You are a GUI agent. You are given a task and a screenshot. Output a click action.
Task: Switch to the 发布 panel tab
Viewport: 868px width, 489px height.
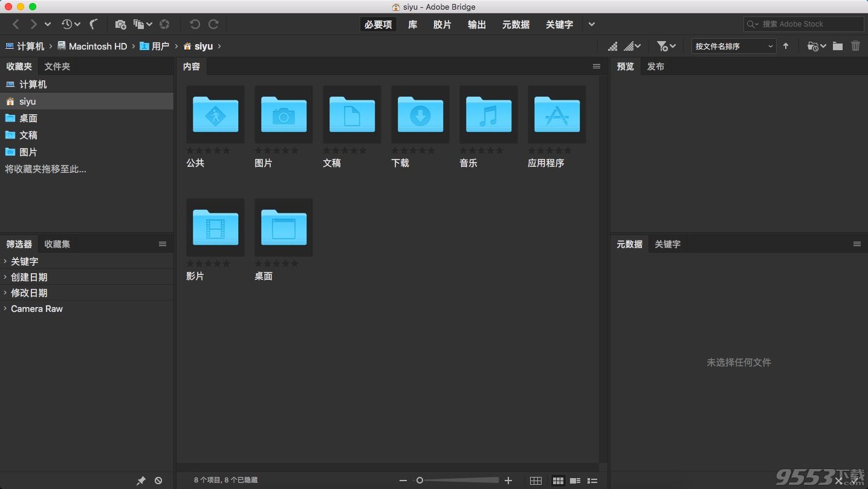click(x=656, y=66)
